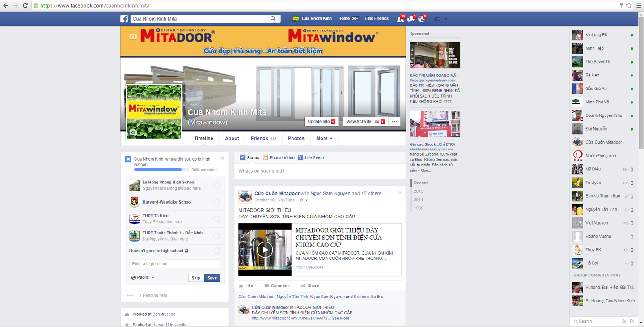Screen dimensions: 644x327
Task: Click camera icon on cover photo
Action: (x=133, y=37)
